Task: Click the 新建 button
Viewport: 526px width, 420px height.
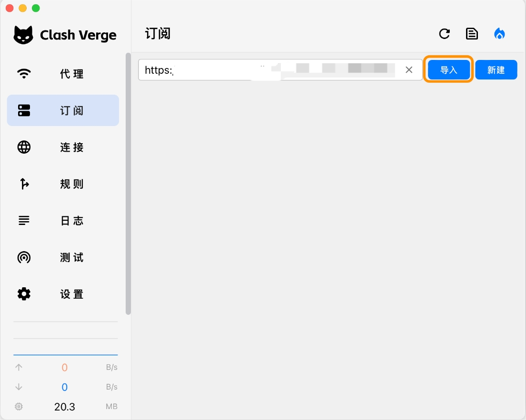Action: pyautogui.click(x=496, y=70)
